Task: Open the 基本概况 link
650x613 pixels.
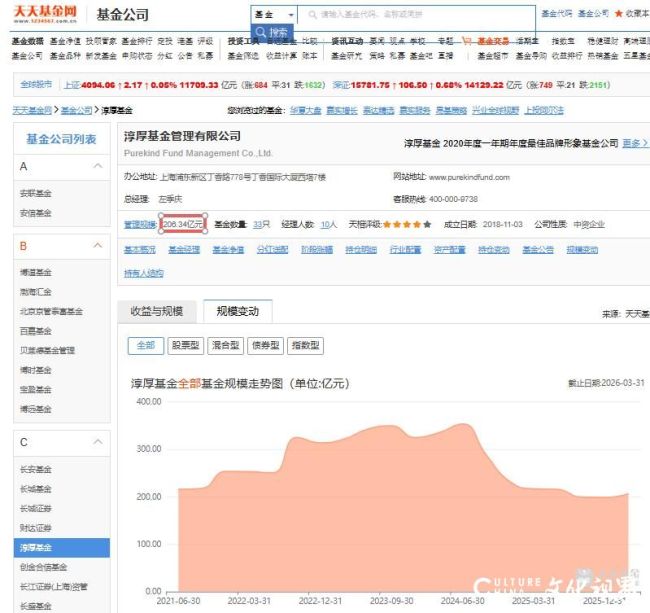Action: 140,250
